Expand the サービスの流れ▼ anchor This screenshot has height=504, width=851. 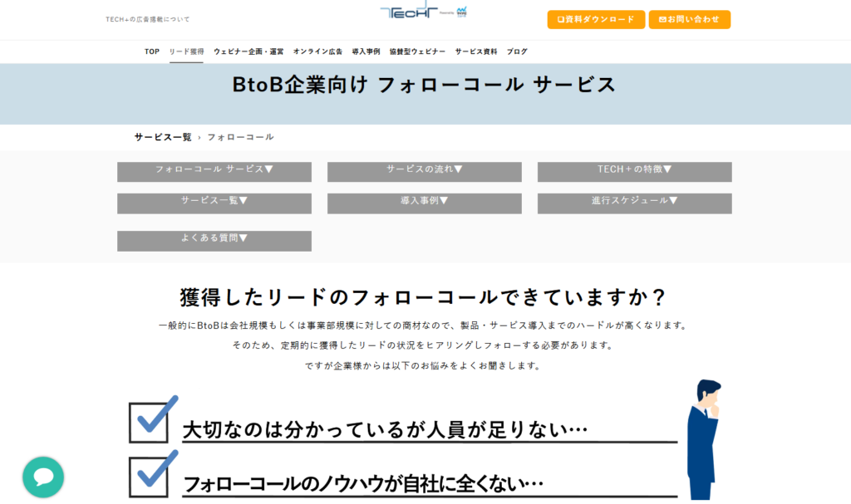click(x=424, y=171)
